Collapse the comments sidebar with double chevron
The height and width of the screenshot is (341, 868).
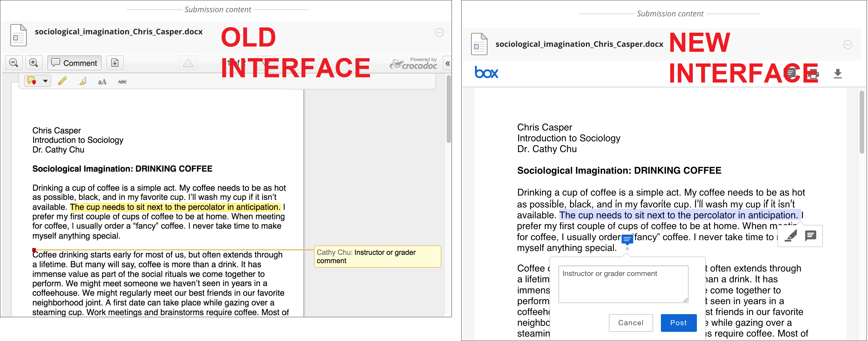click(x=447, y=63)
